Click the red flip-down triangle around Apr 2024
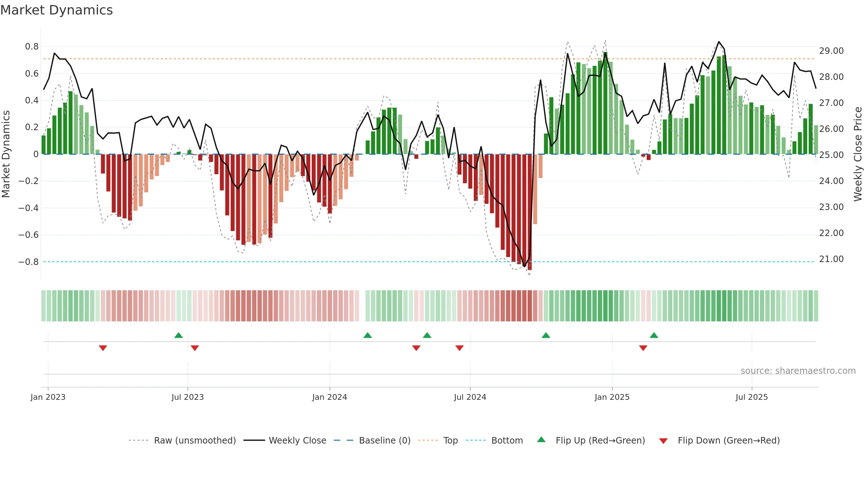Screen dimensions: 868x488 416,348
